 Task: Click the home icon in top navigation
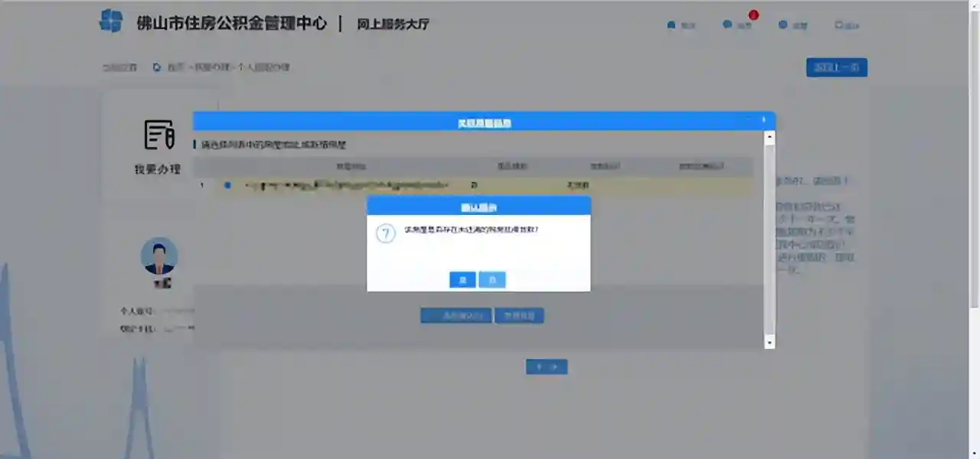click(x=671, y=25)
